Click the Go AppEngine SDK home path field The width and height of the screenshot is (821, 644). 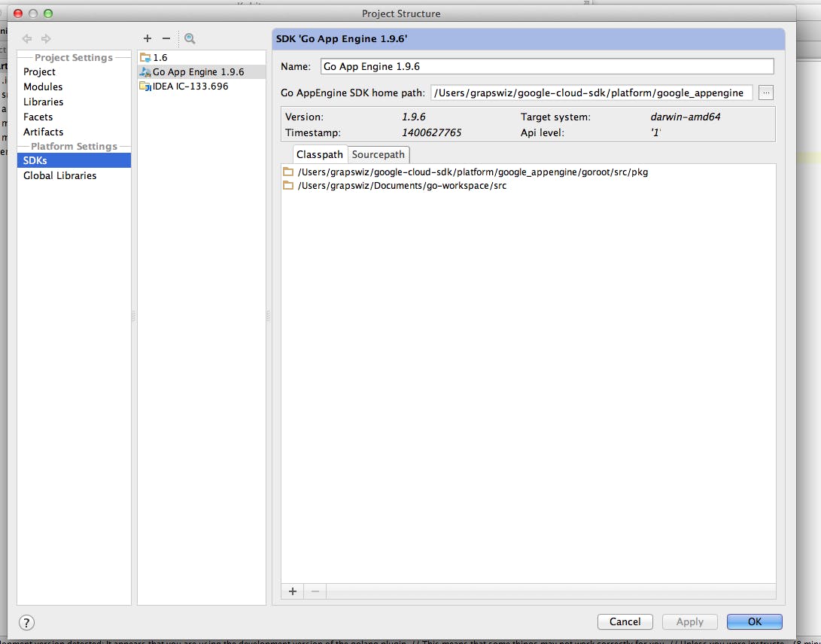(591, 93)
